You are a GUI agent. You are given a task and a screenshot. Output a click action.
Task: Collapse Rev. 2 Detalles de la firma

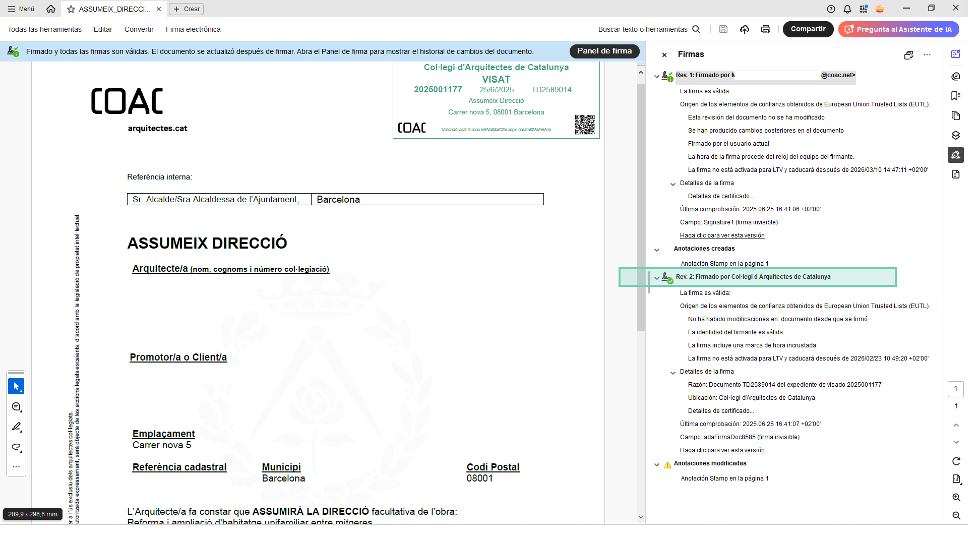[x=672, y=373]
